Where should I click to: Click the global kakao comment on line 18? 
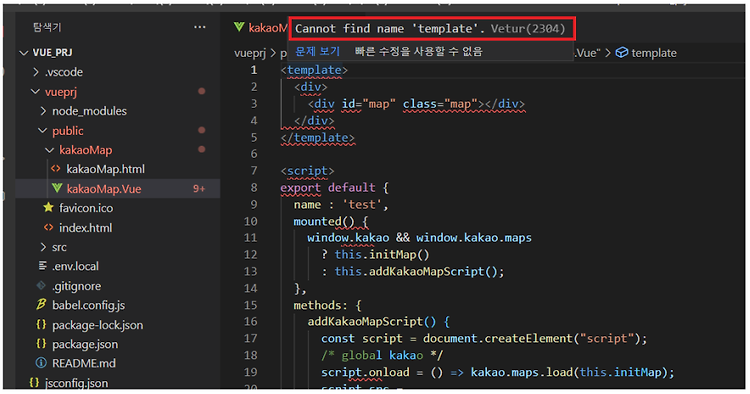pos(382,355)
